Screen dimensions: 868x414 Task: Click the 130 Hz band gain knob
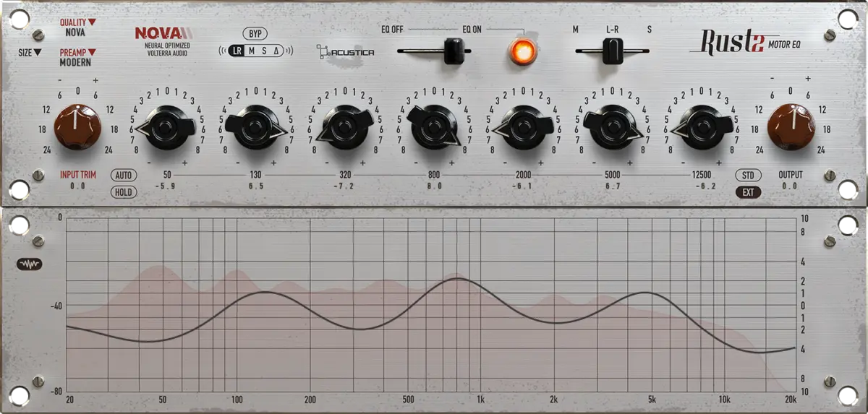[x=255, y=128]
